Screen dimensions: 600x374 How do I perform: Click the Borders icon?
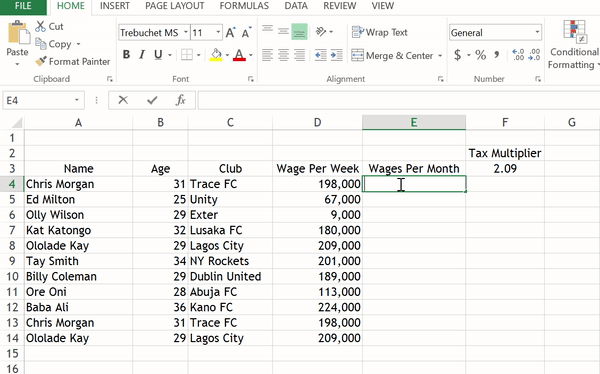(x=187, y=55)
